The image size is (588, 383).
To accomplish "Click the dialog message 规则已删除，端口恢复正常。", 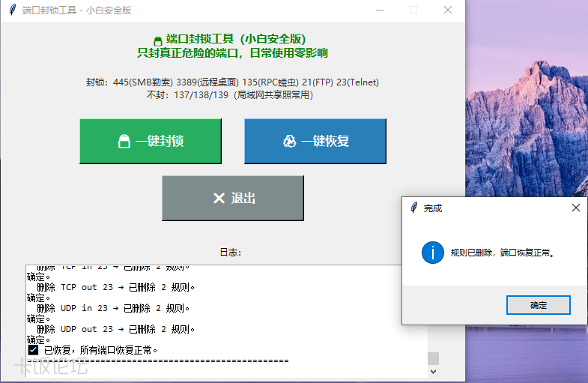I will click(503, 253).
